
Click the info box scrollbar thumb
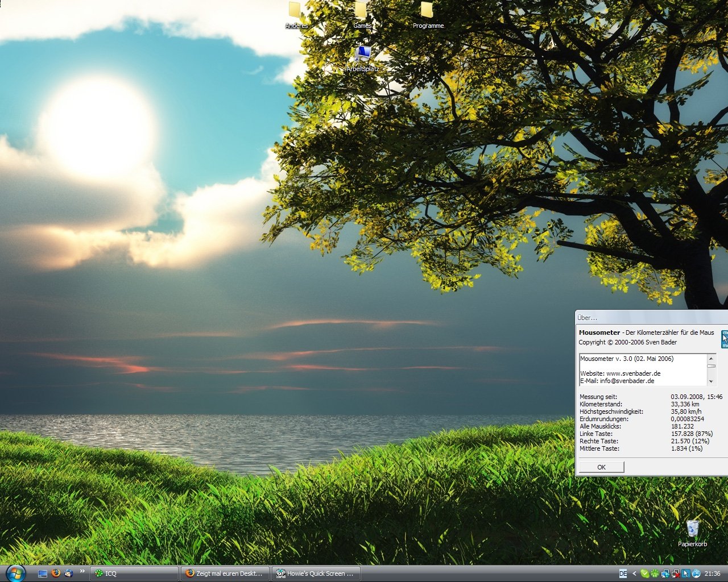[711, 366]
